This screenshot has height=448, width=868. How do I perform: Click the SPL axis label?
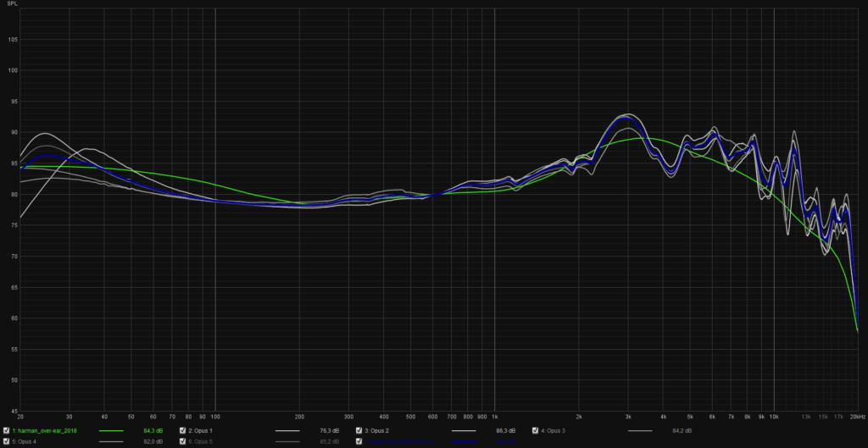tap(12, 4)
